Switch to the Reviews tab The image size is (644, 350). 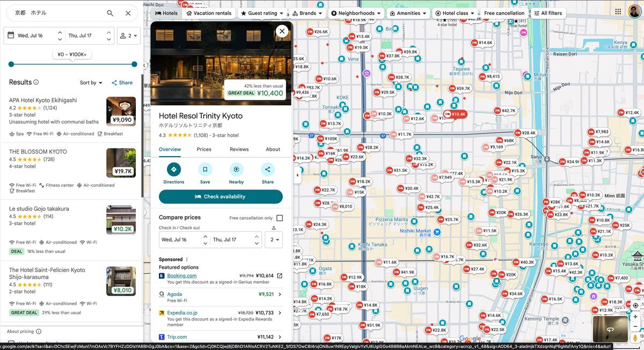pos(239,149)
